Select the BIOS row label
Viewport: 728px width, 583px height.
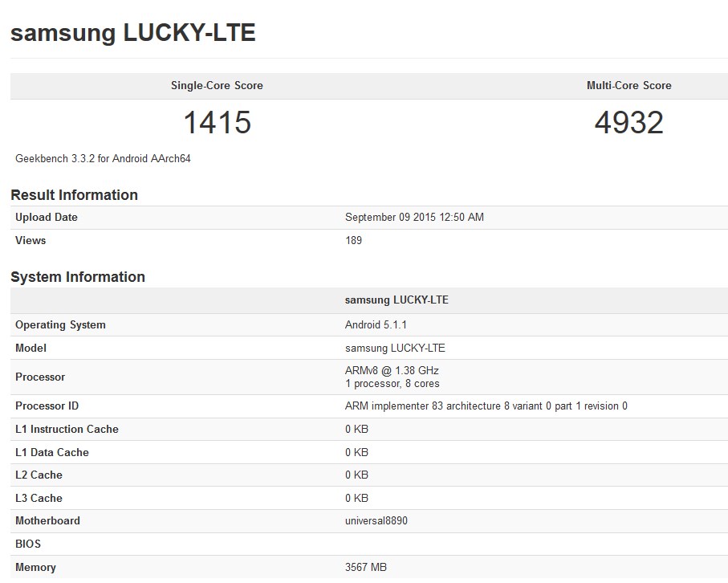28,544
